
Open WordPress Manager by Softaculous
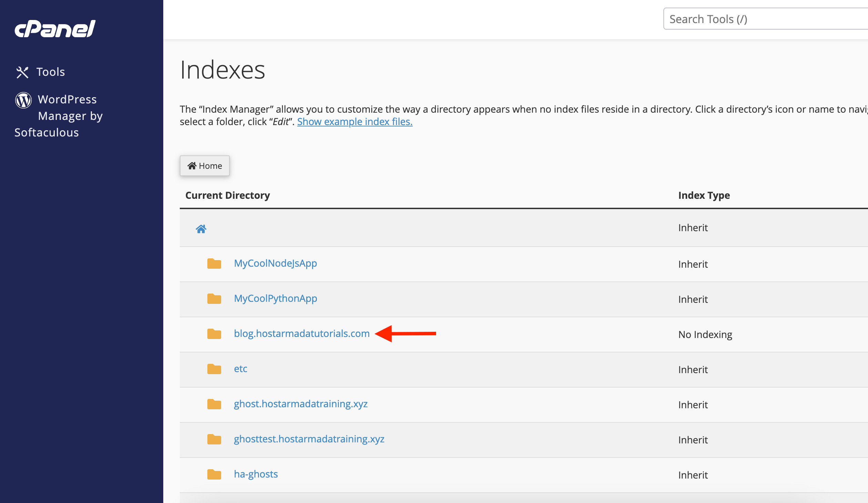point(59,116)
